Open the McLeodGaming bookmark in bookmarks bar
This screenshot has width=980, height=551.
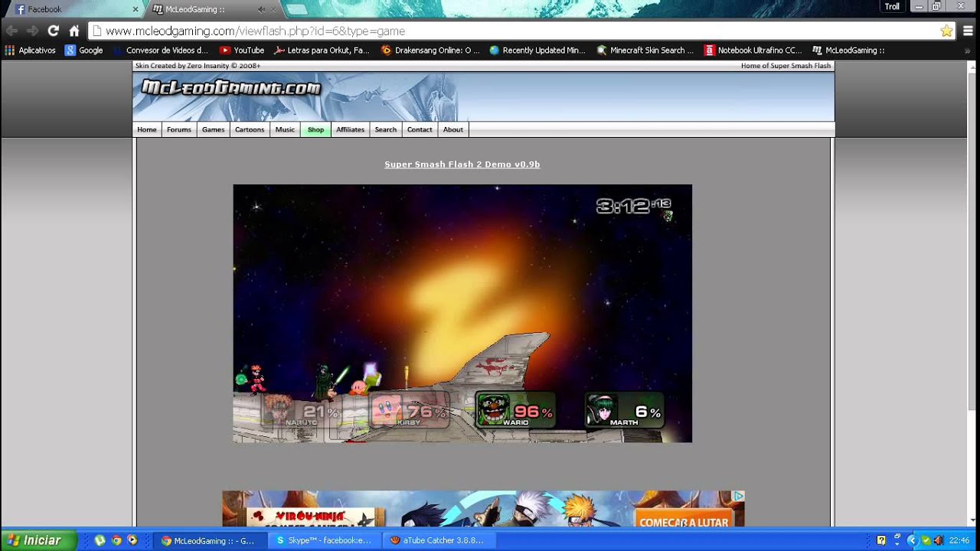coord(848,51)
